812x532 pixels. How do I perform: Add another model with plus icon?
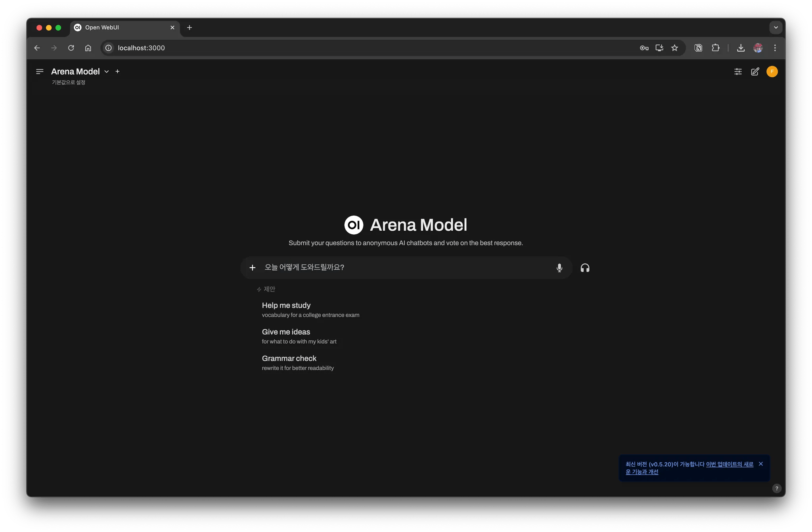[117, 71]
